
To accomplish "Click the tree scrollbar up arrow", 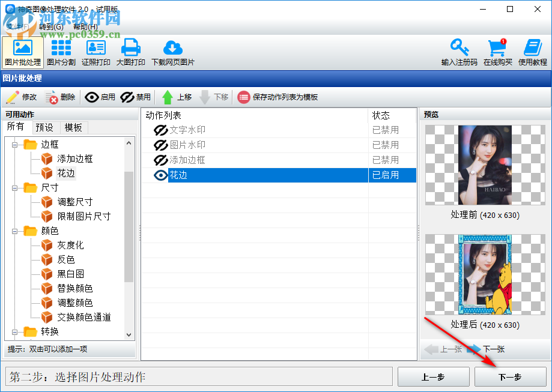I will [129, 143].
